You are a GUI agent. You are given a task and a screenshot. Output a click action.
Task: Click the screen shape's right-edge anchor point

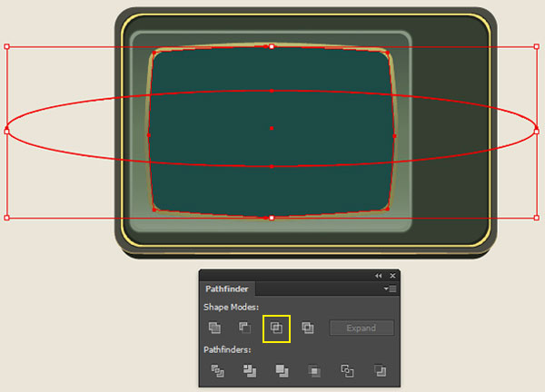394,136
